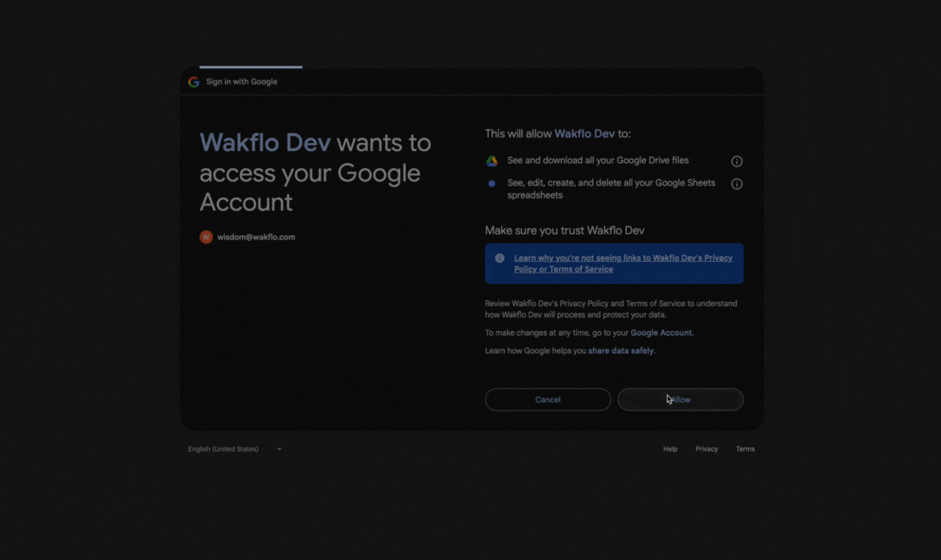Image resolution: width=941 pixels, height=560 pixels.
Task: Click the info icon next to Drive files permission
Action: click(737, 161)
